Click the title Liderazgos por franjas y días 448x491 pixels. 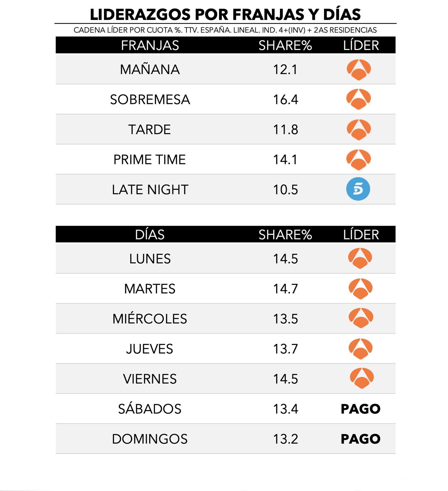(225, 15)
